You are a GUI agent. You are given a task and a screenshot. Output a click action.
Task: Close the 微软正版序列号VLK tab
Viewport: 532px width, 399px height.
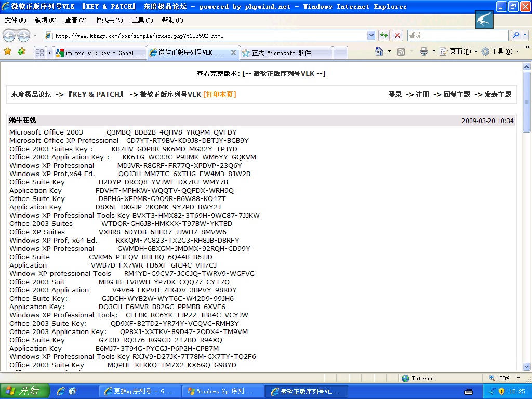click(x=233, y=52)
